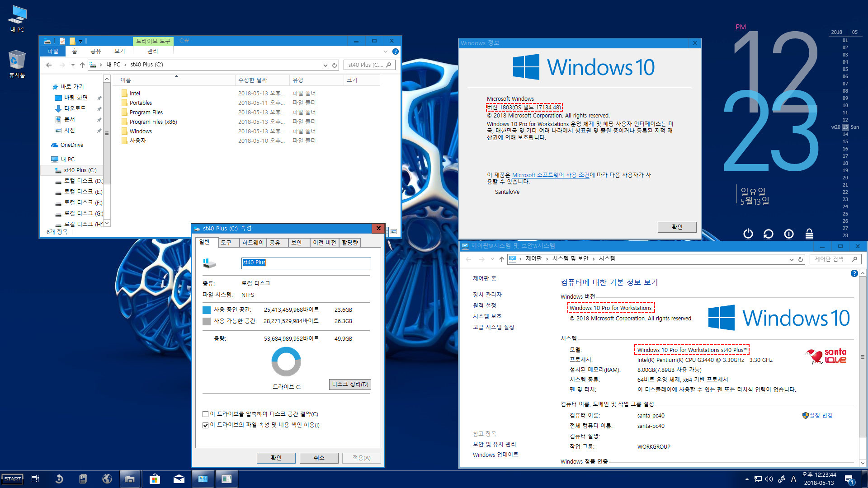Open the notification center icon

pyautogui.click(x=849, y=480)
